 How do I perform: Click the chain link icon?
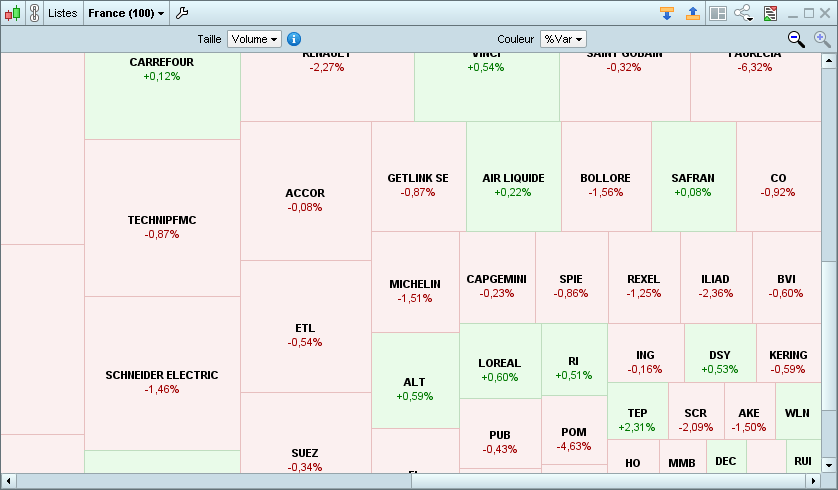pos(34,13)
